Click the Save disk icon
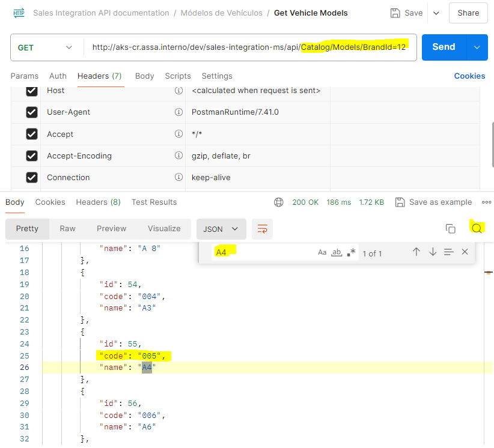This screenshot has width=494, height=448. (395, 13)
